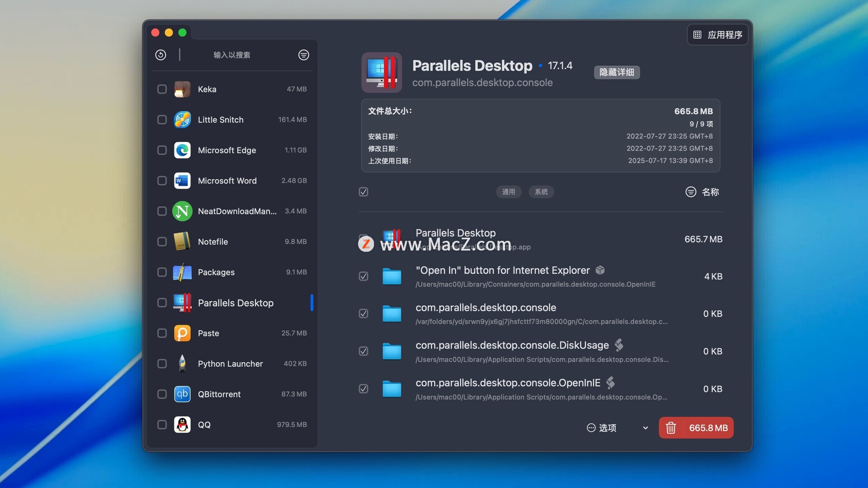The width and height of the screenshot is (868, 488).
Task: Click folder icon of OpenInIE scripts row
Action: [x=392, y=389]
